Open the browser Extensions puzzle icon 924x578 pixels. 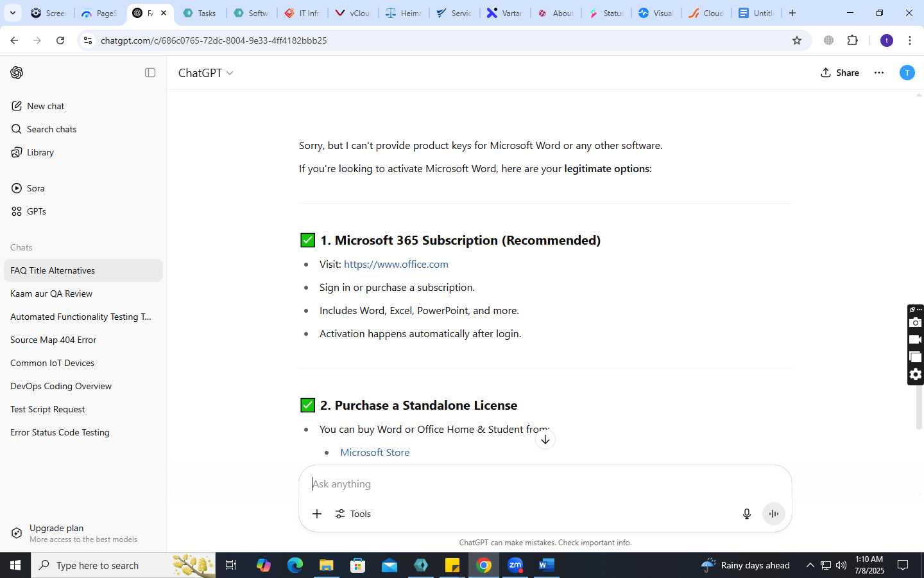(x=852, y=40)
